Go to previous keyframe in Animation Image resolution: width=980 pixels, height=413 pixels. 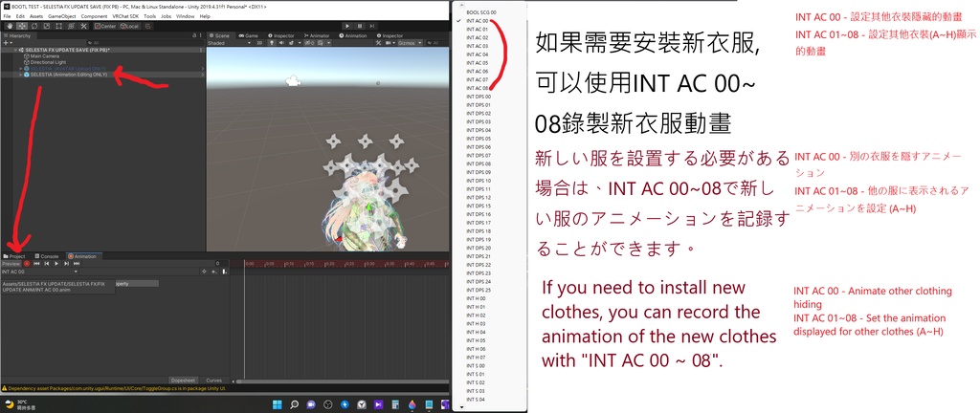(x=47, y=264)
